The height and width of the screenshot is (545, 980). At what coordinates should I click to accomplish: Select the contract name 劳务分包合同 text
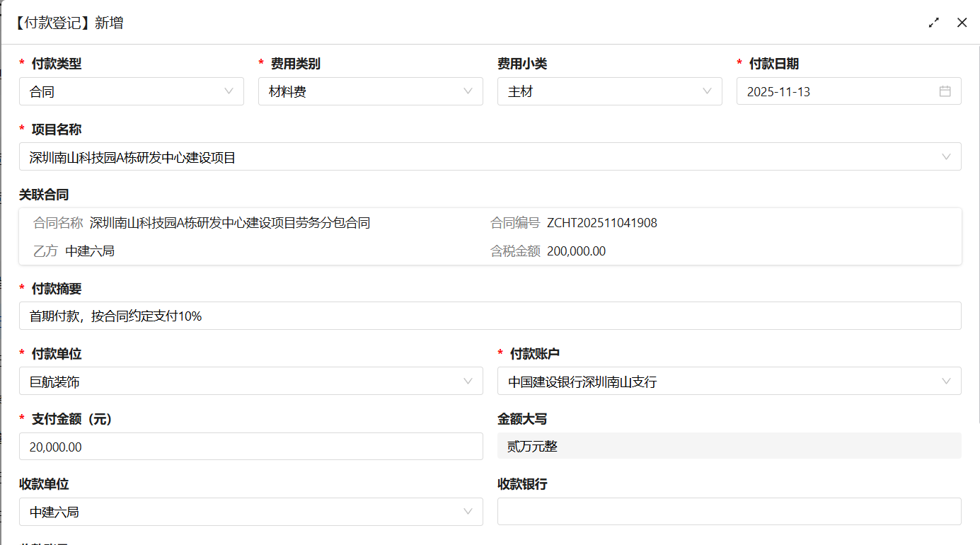pos(229,222)
